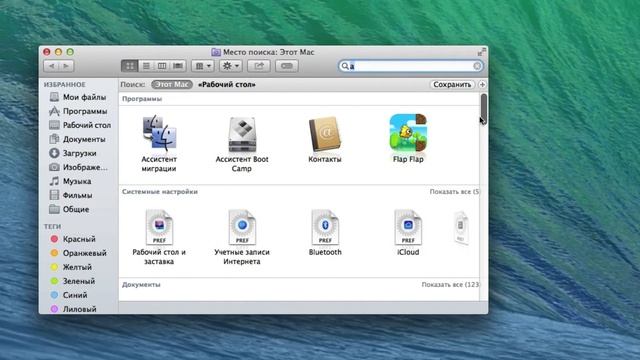This screenshot has width=640, height=360.
Task: Show all Документы results
Action: coord(450,284)
